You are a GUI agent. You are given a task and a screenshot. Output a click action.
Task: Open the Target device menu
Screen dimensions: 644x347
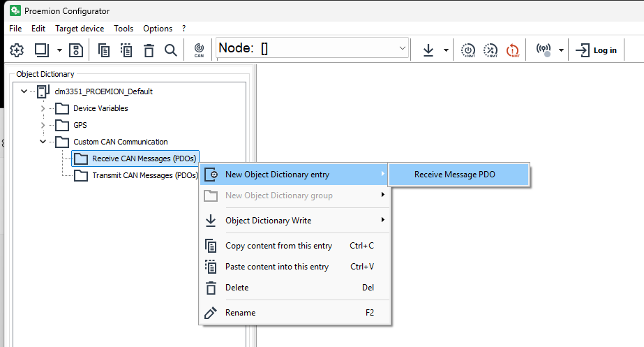click(x=80, y=29)
